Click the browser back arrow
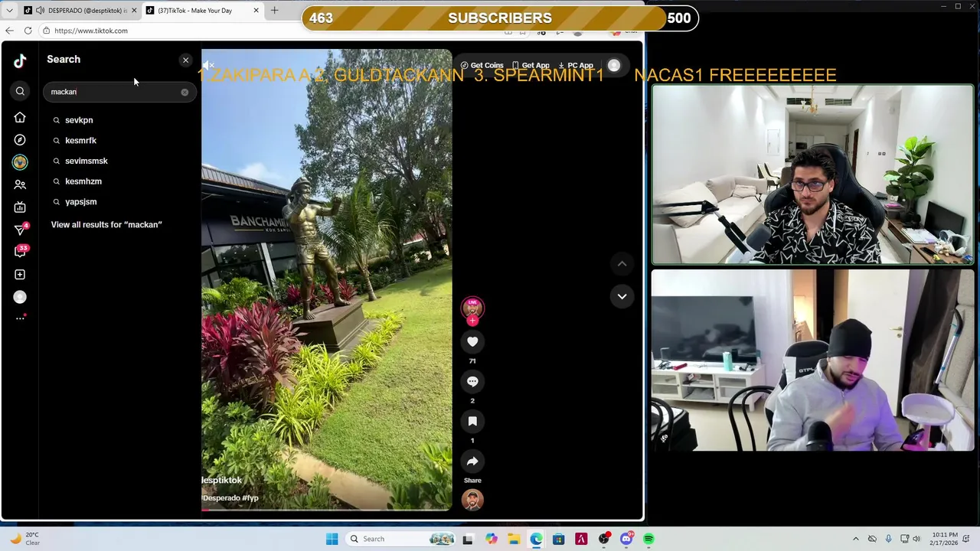The image size is (980, 551). 9,31
